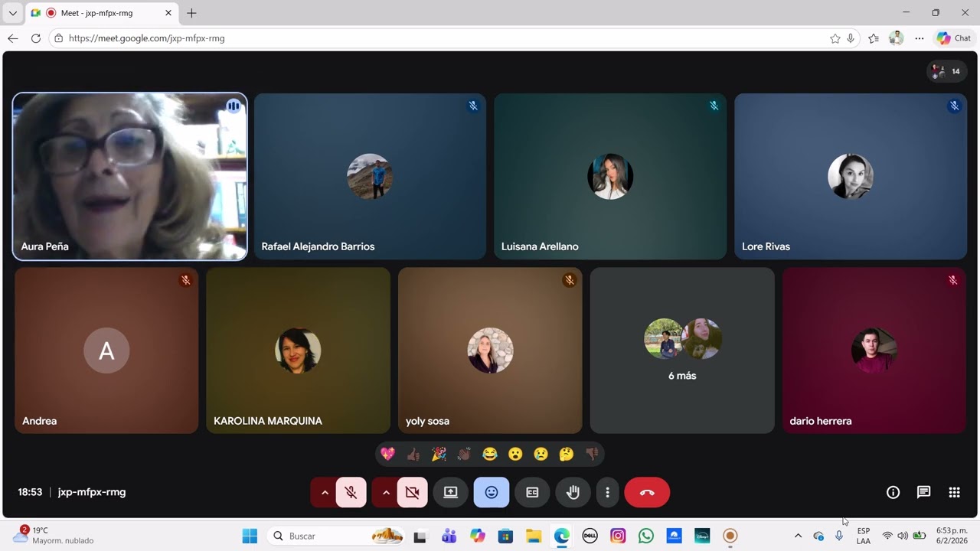Turn on the camera in Meet
Screen dimensions: 980x551
pos(413,493)
